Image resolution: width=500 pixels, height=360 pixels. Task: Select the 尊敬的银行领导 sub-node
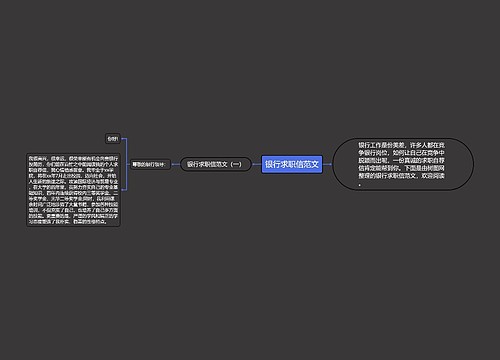coord(150,164)
